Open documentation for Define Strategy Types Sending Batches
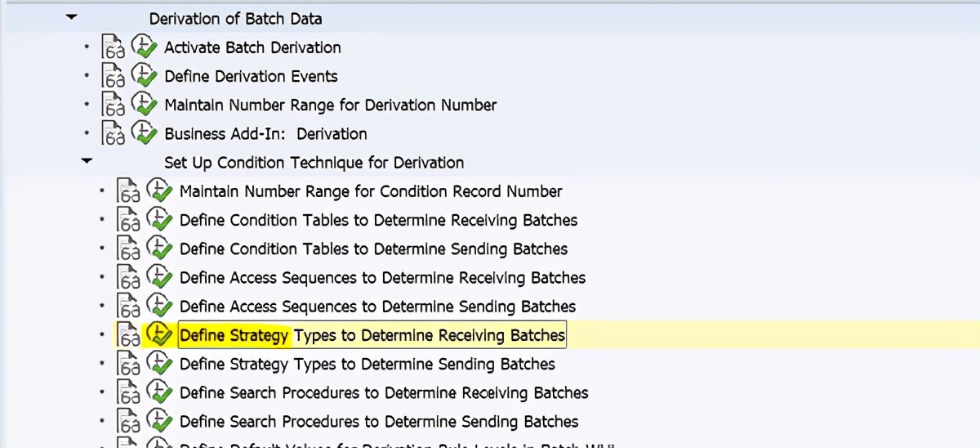980x448 pixels. point(129,365)
